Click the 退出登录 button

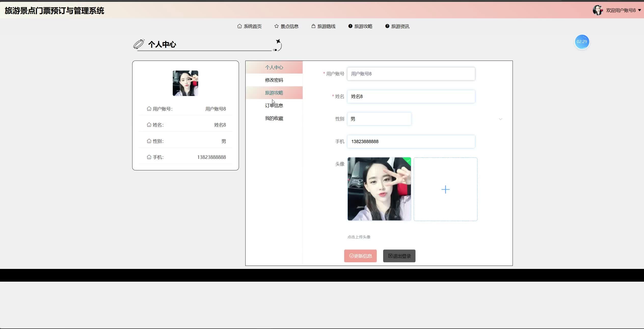tap(399, 256)
